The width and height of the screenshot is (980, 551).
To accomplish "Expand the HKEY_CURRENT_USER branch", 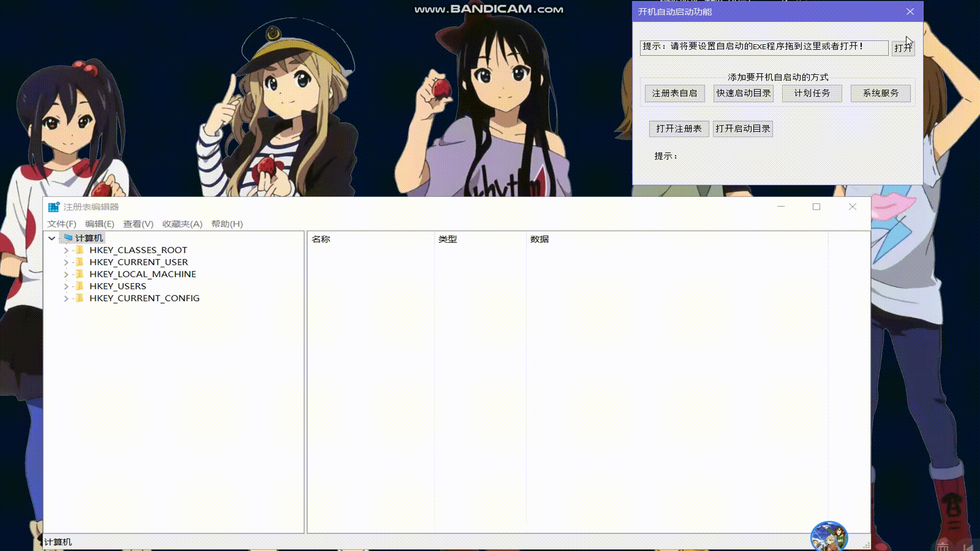I will tap(66, 262).
